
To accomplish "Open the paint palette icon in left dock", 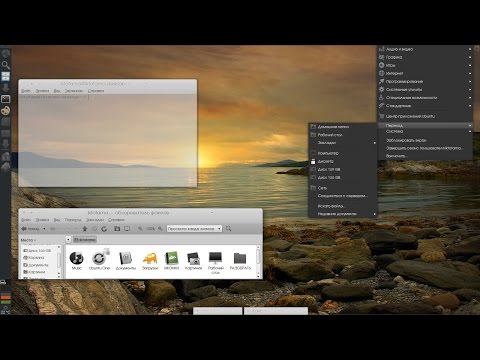I will click(x=5, y=110).
